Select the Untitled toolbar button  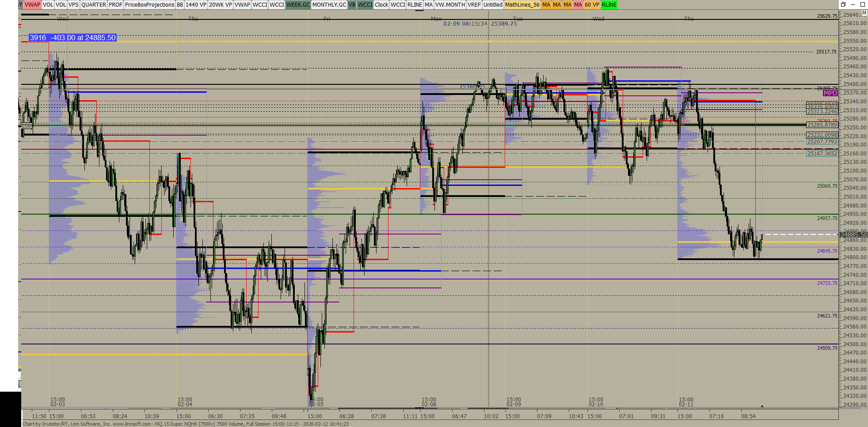[x=493, y=5]
